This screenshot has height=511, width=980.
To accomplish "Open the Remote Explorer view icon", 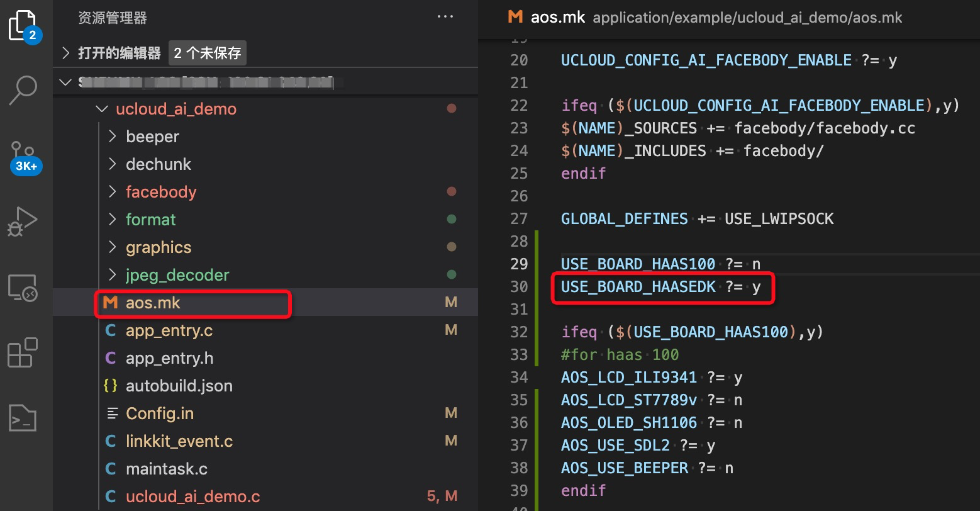I will pos(23,288).
